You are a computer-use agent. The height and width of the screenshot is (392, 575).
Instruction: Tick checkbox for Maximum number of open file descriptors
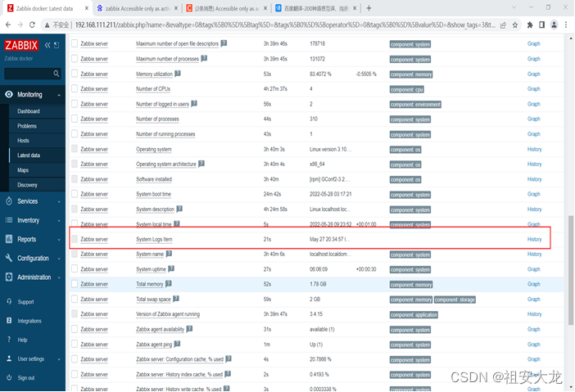coord(75,43)
